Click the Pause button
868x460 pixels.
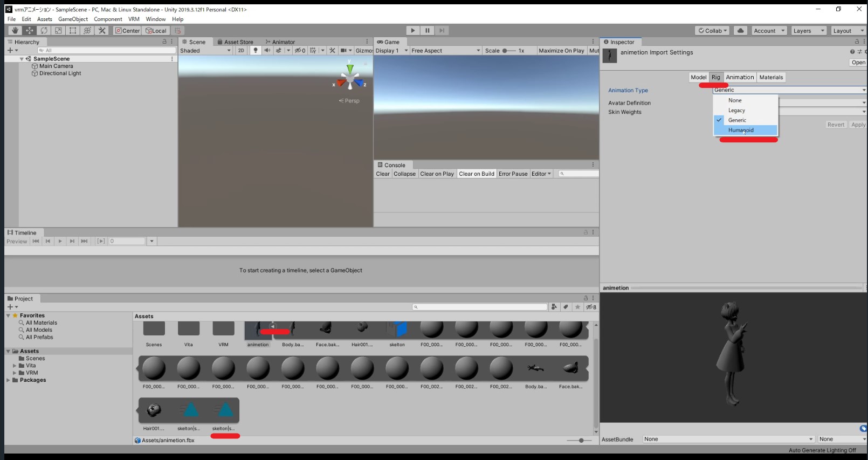[428, 31]
